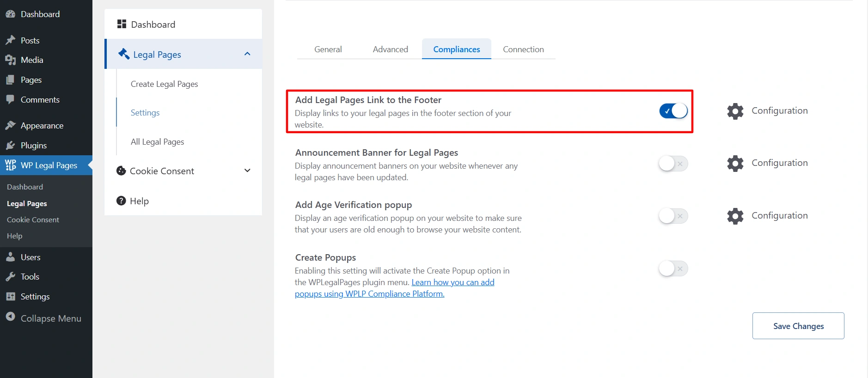Click the WordPress Settings sliders icon
The height and width of the screenshot is (378, 868).
(x=10, y=297)
